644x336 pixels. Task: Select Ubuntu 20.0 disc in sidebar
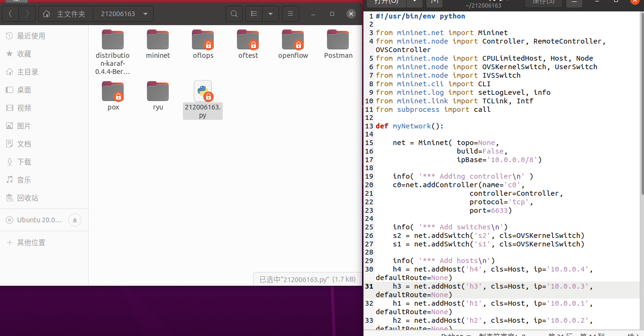(x=39, y=220)
